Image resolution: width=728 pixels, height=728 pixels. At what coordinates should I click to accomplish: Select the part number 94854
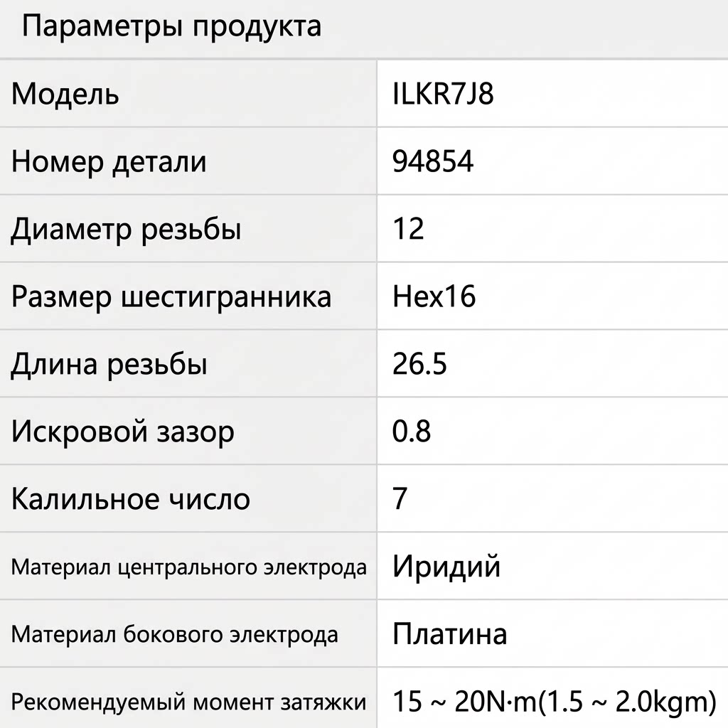pos(433,162)
